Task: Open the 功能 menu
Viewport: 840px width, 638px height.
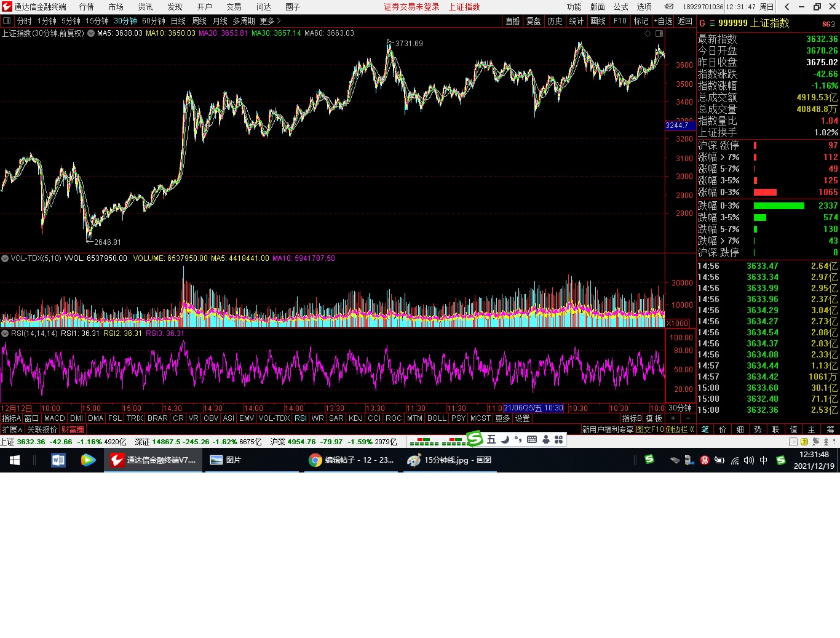Action: pos(574,7)
